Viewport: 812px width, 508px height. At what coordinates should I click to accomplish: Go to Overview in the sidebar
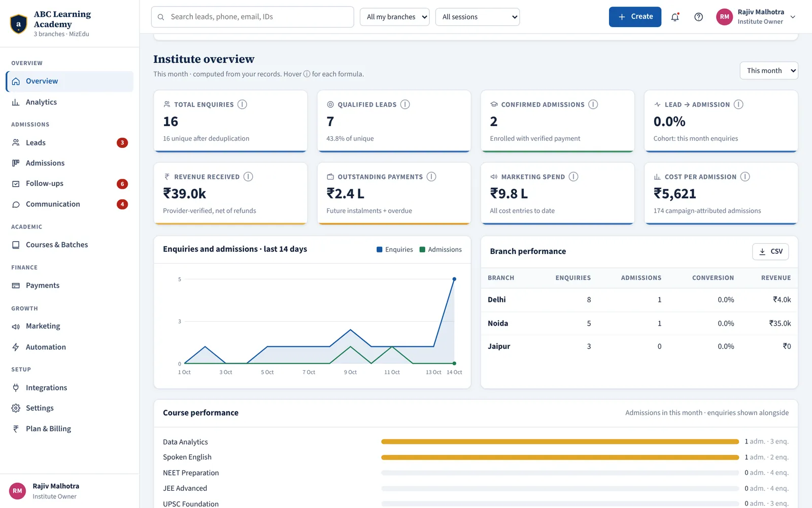point(70,81)
